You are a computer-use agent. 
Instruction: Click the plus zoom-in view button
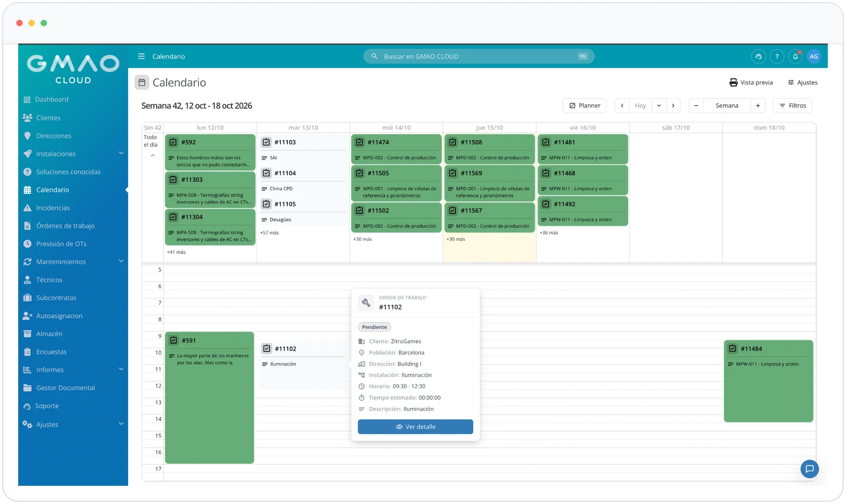tap(758, 106)
